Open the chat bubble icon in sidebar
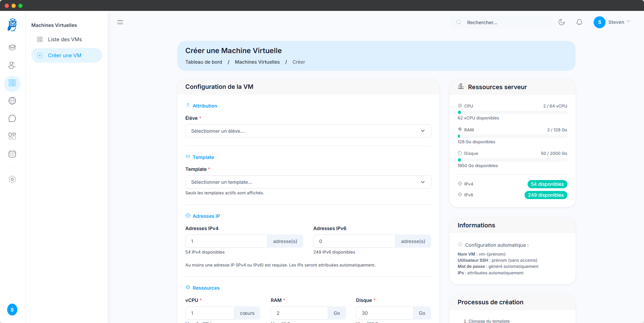Screen dimensions: 644x323 pyautogui.click(x=12, y=118)
